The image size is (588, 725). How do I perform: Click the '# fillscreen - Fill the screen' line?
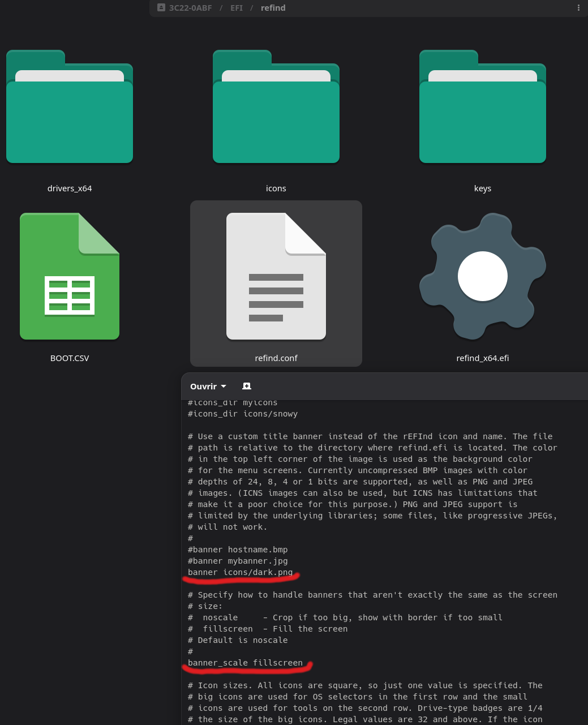(x=268, y=629)
